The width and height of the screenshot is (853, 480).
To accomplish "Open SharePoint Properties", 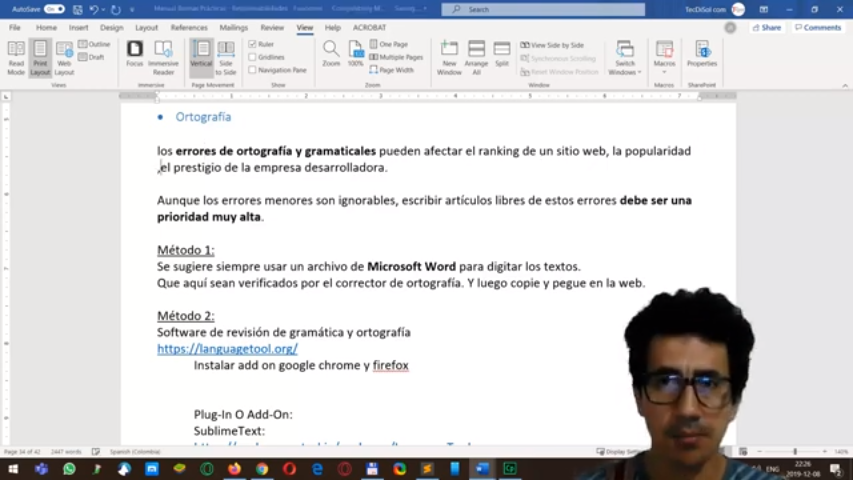I will 702,54.
